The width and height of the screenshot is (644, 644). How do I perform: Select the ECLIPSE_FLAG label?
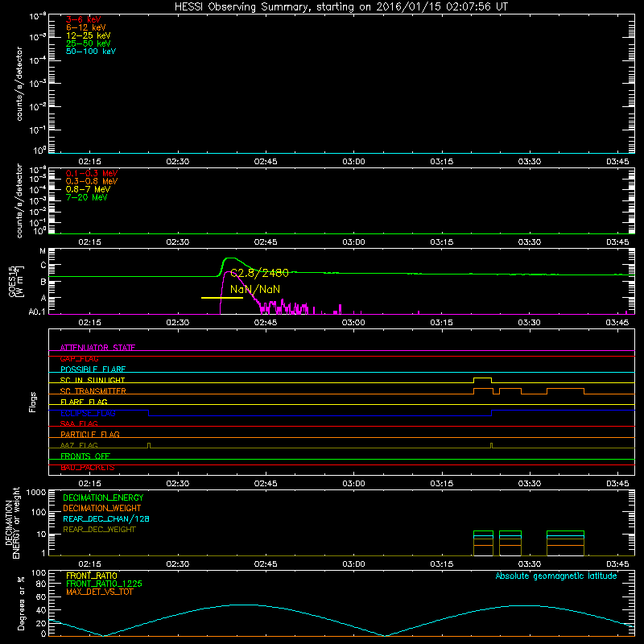[88, 413]
